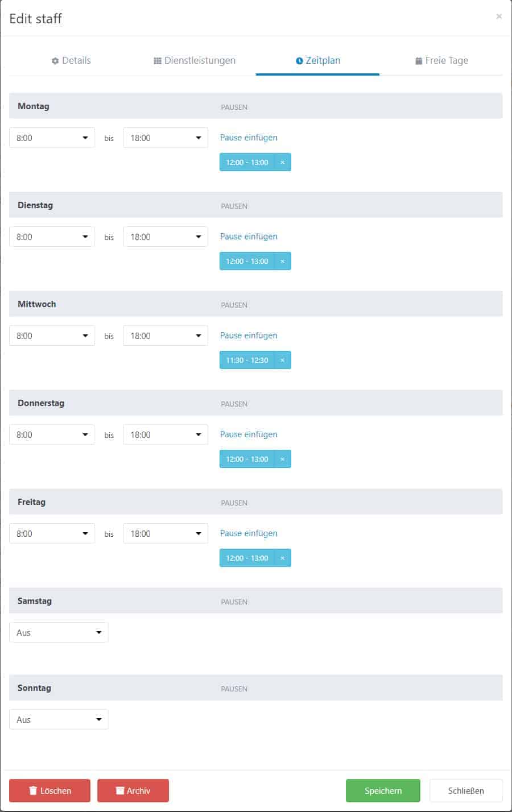Screen dimensions: 512x812
Task: Open Dienstag end time 18:00 dropdown
Action: pos(166,237)
